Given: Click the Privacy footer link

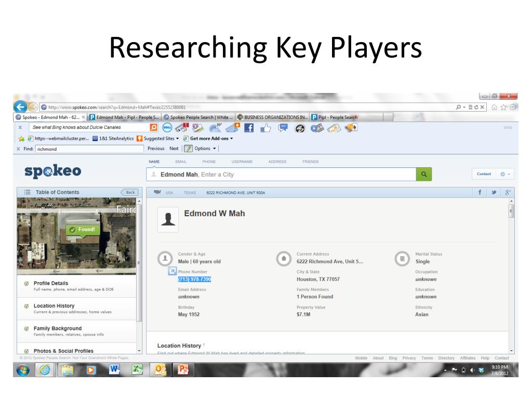Looking at the screenshot, I should click(x=409, y=358).
